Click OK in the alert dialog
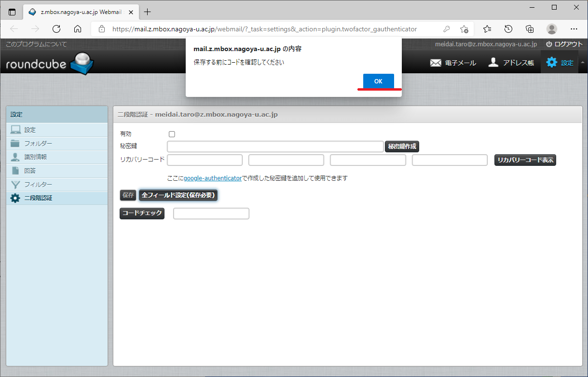The image size is (588, 377). coord(378,81)
